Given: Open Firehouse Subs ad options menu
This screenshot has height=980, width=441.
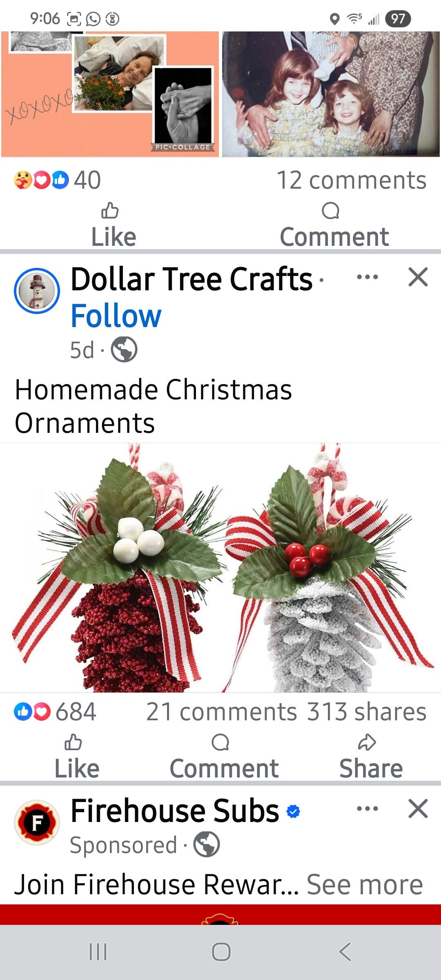Looking at the screenshot, I should click(367, 808).
